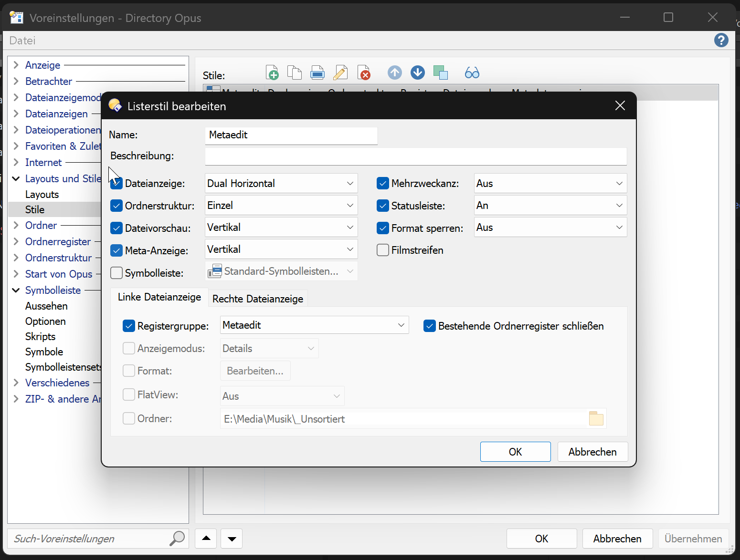Select Layouts in the preferences tree
Image resolution: width=740 pixels, height=560 pixels.
pos(42,194)
